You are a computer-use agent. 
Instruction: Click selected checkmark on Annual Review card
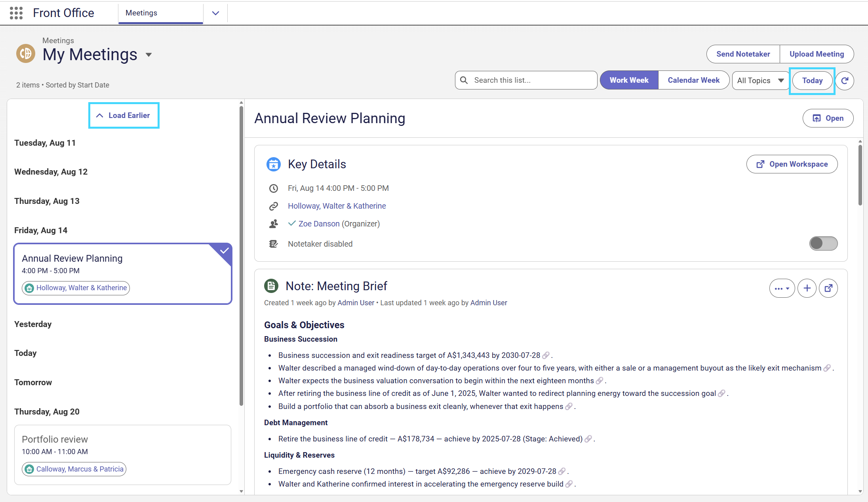225,251
